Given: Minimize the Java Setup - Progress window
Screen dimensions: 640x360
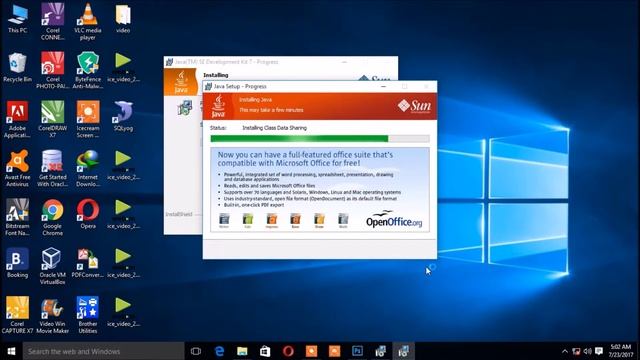Looking at the screenshot, I should 383,87.
